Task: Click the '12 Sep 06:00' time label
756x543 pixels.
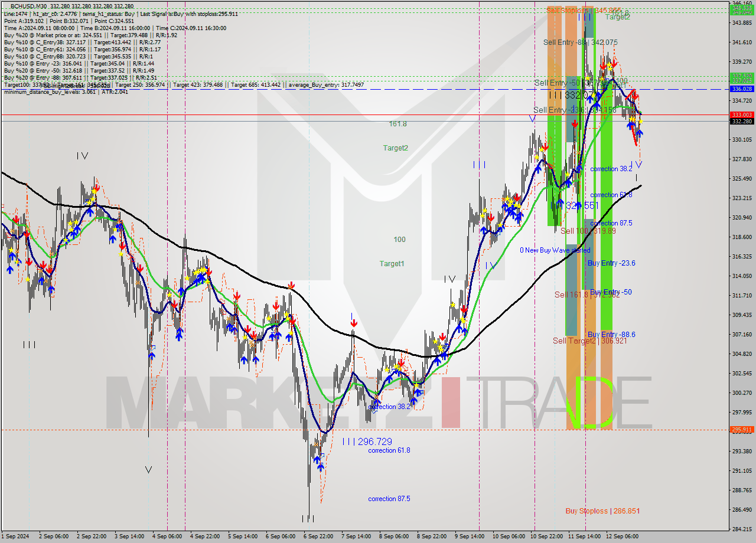Action: click(x=622, y=537)
